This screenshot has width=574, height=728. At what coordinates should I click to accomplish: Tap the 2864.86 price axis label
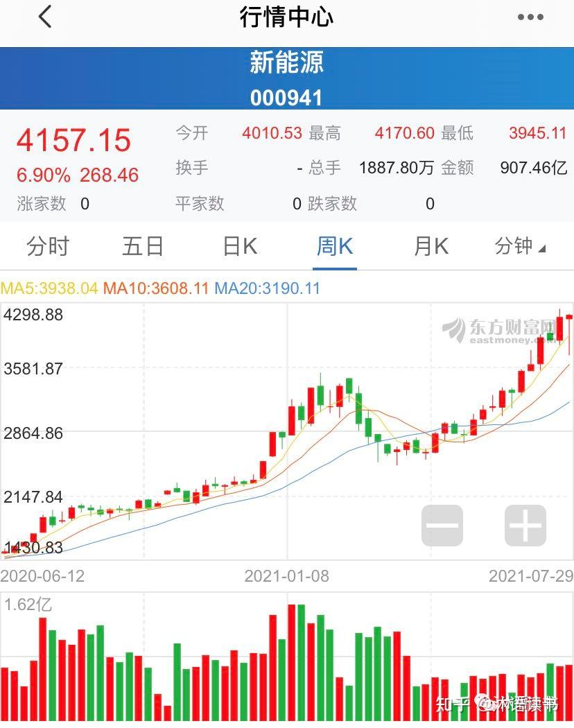33,433
